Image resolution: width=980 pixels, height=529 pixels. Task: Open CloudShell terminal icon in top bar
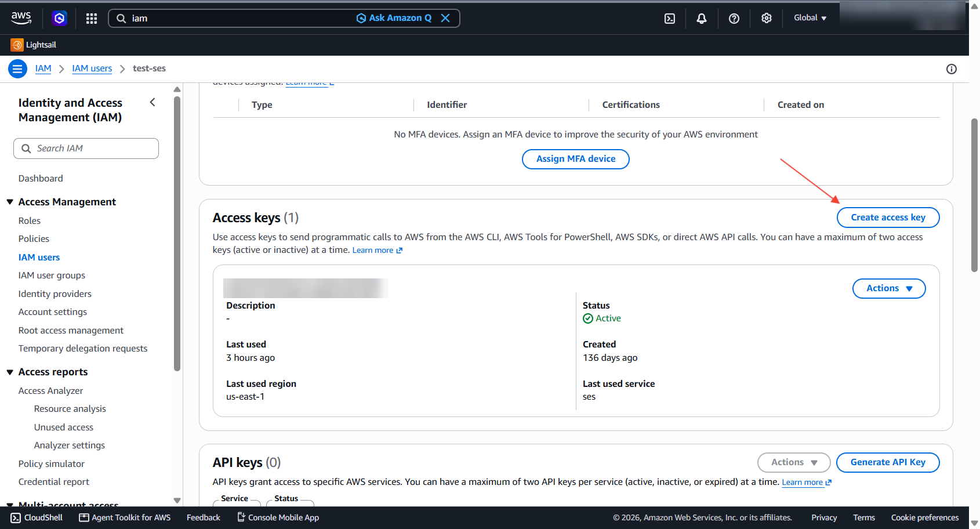click(x=670, y=19)
